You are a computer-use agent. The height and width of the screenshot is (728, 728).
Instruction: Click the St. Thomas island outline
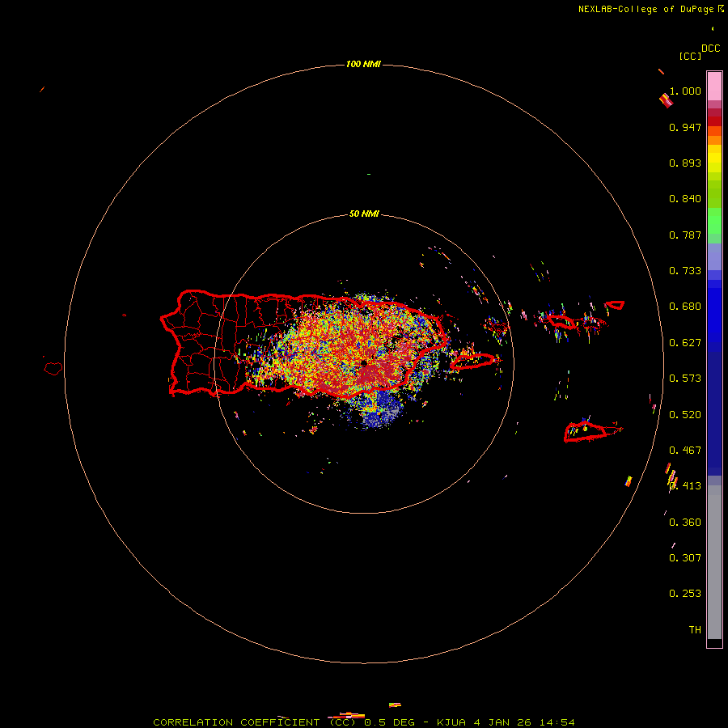[562, 321]
